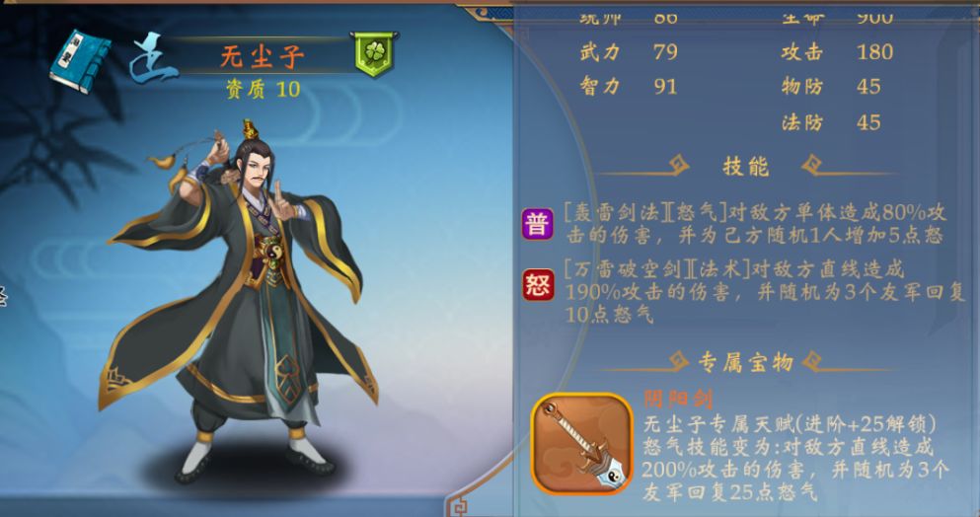
Task: Select the 技能 section header
Action: click(x=746, y=167)
